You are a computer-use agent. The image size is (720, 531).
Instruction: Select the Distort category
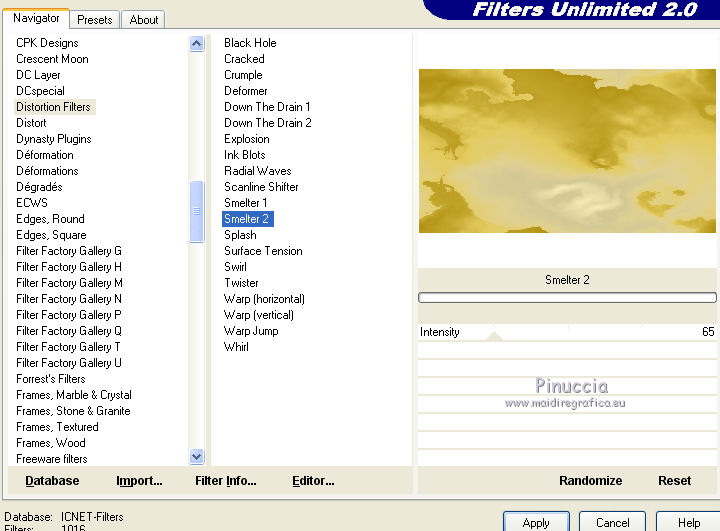(31, 123)
